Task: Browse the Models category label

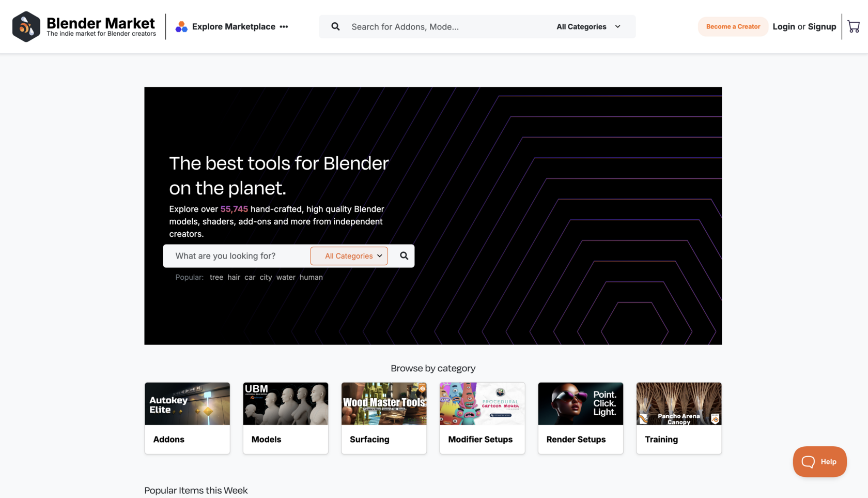Action: (266, 440)
